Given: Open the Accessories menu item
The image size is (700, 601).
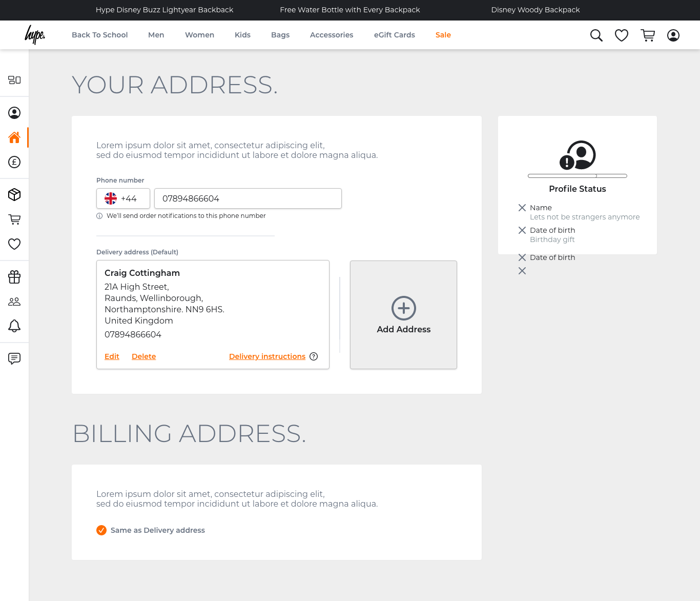Looking at the screenshot, I should point(332,35).
